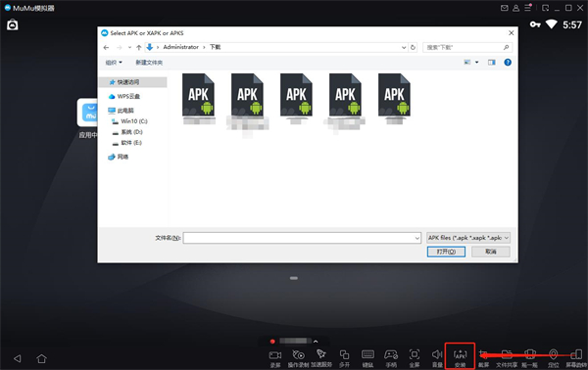Image resolution: width=588 pixels, height=370 pixels.
Task: Open the 定位 location tool
Action: [553, 358]
